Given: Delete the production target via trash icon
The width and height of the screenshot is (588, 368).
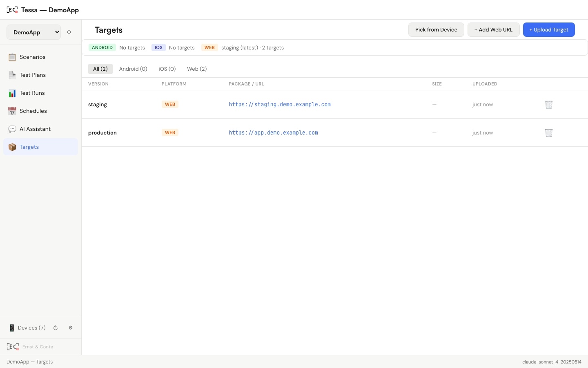Looking at the screenshot, I should tap(549, 133).
